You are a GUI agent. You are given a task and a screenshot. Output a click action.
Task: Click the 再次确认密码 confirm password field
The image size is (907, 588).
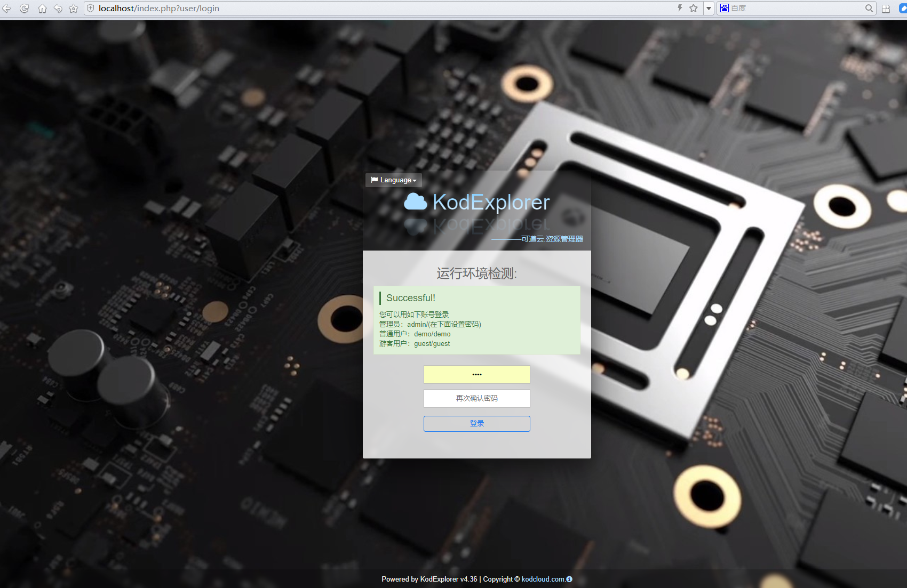tap(476, 398)
